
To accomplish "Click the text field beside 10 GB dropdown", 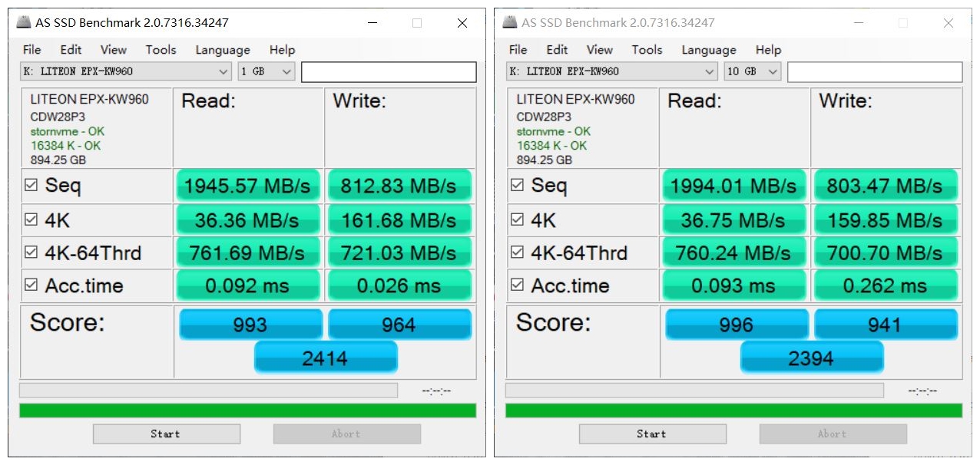I will pyautogui.click(x=875, y=72).
